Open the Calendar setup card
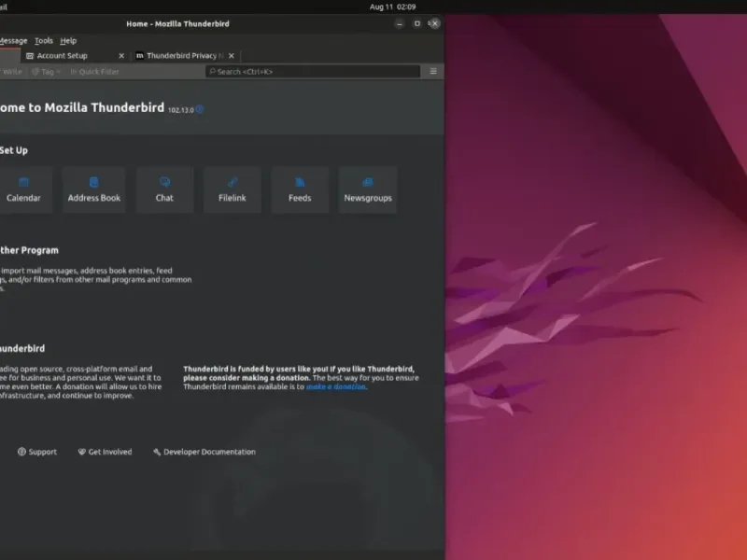Image resolution: width=747 pixels, height=560 pixels. 22,189
